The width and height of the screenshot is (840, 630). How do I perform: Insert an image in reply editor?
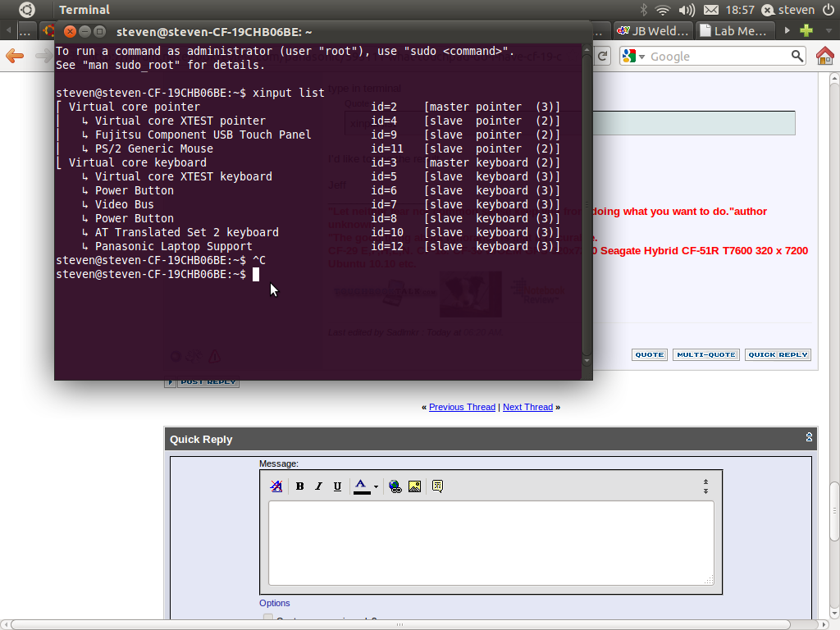pos(414,486)
